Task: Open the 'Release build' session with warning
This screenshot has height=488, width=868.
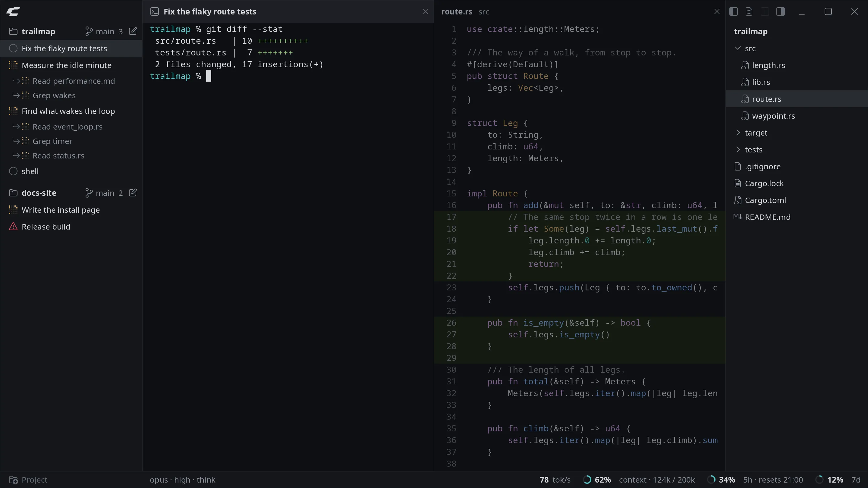Action: pyautogui.click(x=71, y=227)
